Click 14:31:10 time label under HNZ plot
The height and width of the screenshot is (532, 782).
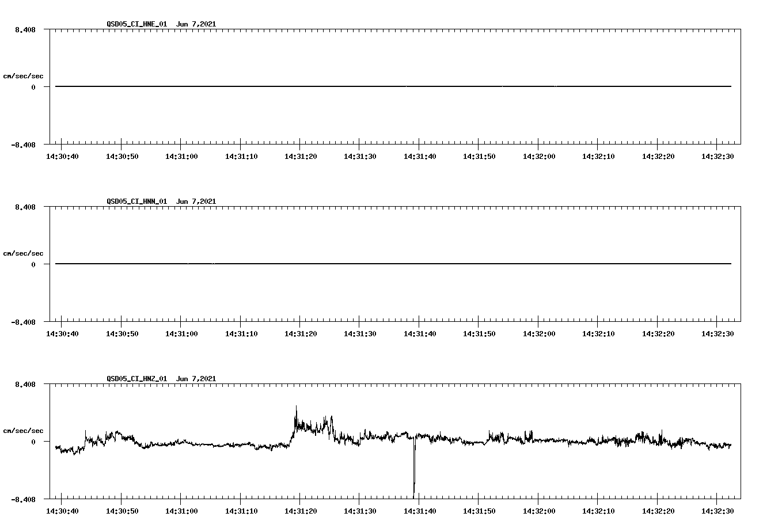[x=241, y=511]
